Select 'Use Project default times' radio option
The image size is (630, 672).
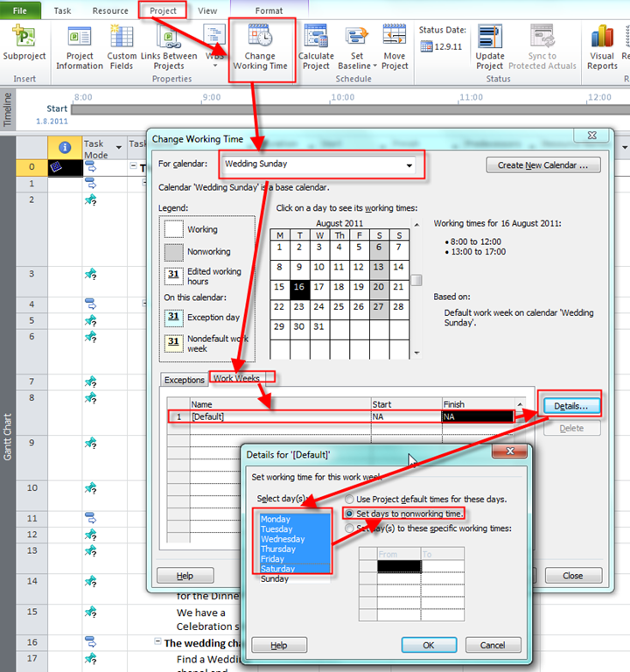click(x=351, y=499)
